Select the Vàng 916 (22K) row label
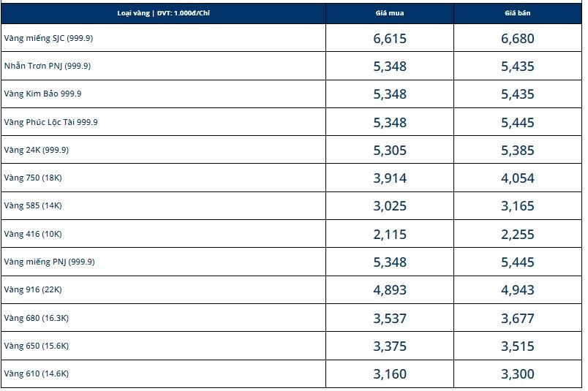 pyautogui.click(x=32, y=289)
